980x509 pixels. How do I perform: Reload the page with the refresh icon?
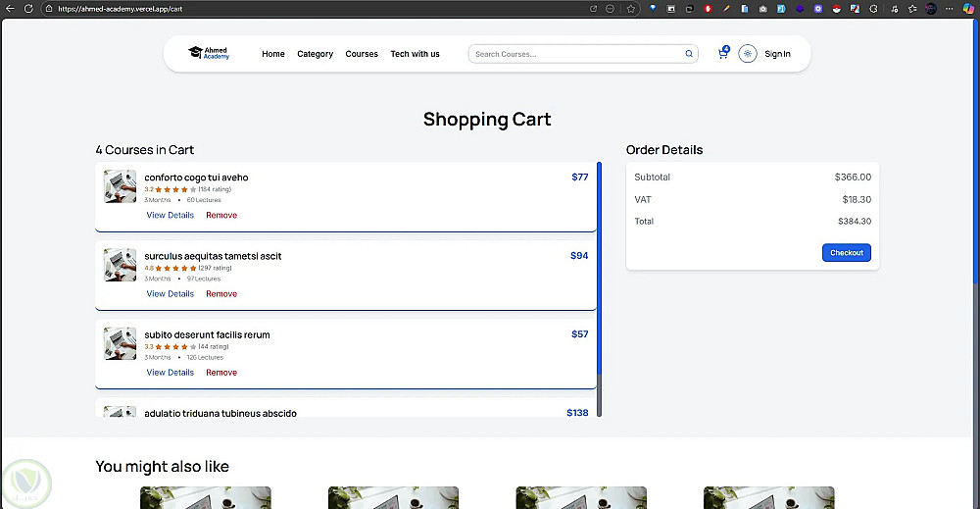tap(28, 8)
